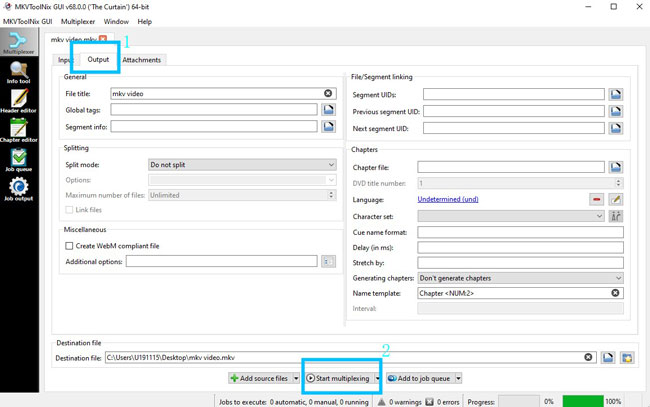Switch to the Input tab
This screenshot has width=650, height=407.
tap(65, 60)
